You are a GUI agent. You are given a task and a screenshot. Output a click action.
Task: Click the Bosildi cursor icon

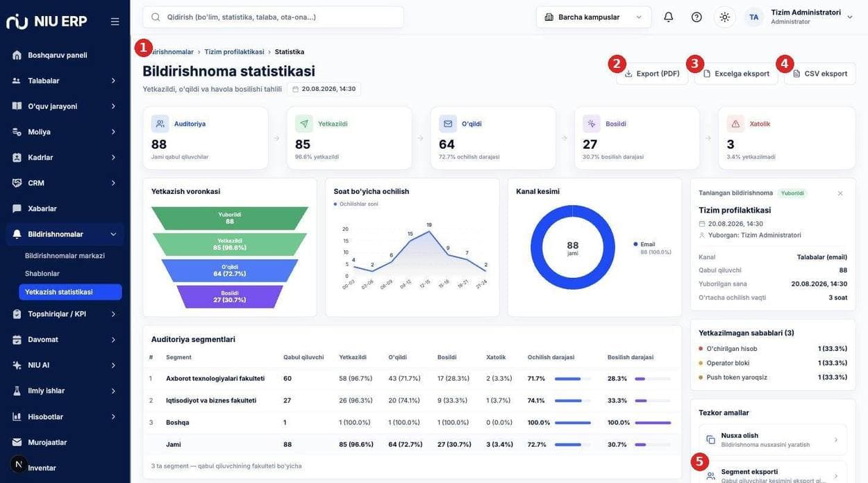click(x=592, y=124)
